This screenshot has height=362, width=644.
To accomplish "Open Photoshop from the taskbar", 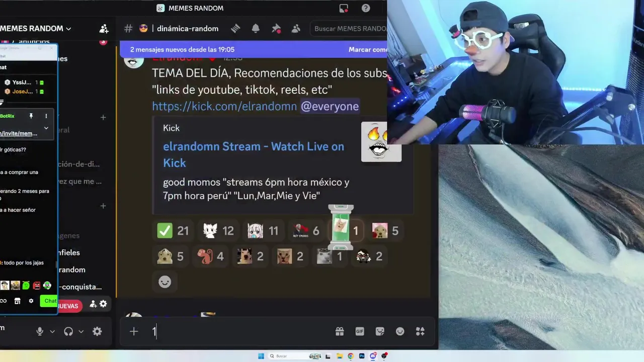I will [x=362, y=356].
